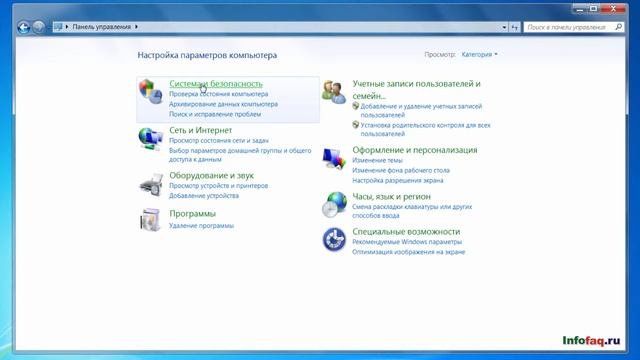
Task: Click the Back navigation arrow
Action: (x=24, y=27)
